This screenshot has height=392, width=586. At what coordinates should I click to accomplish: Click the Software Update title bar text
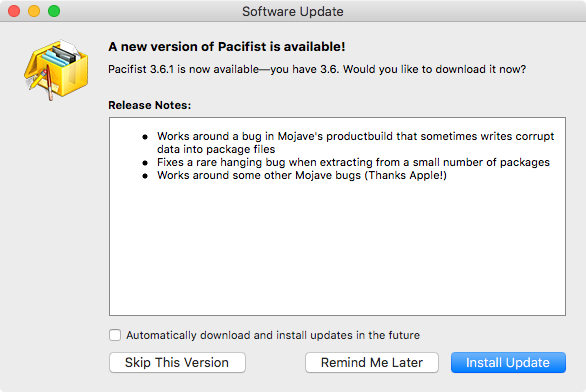coord(293,11)
